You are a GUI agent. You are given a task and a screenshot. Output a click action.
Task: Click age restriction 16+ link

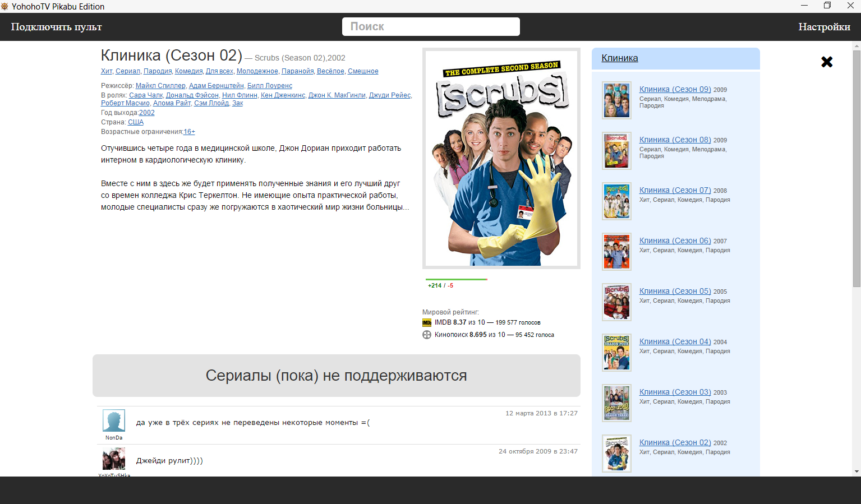tap(189, 132)
